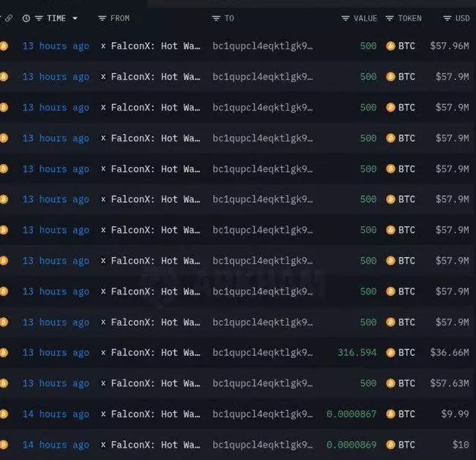Expand the TIME sort dropdown arrow
Viewport: 476px width, 460px height.
pyautogui.click(x=75, y=18)
